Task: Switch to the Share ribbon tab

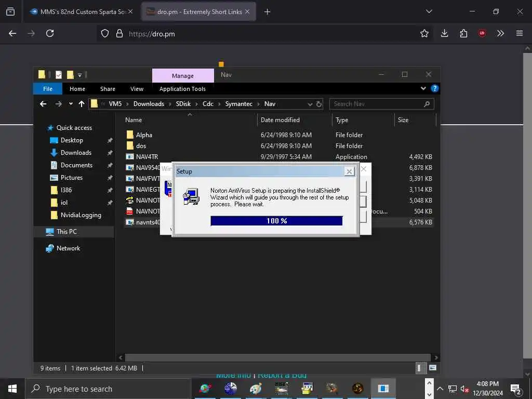Action: coord(108,88)
